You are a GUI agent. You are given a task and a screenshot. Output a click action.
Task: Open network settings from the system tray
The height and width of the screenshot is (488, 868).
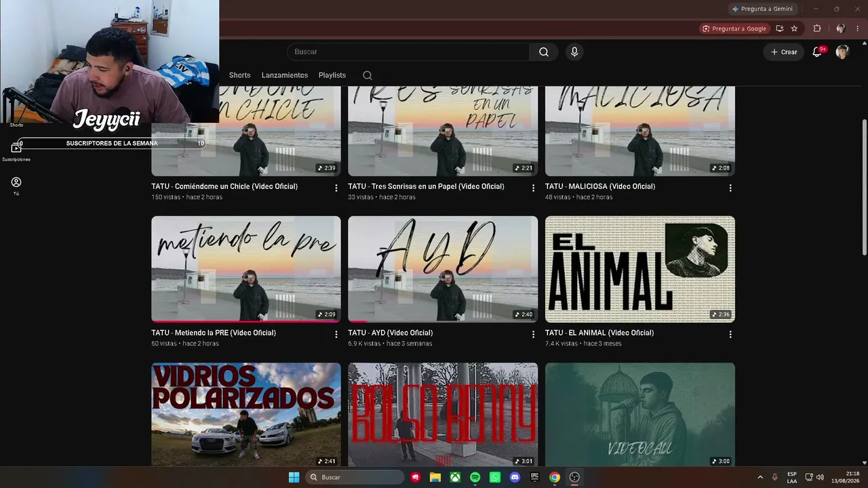808,477
